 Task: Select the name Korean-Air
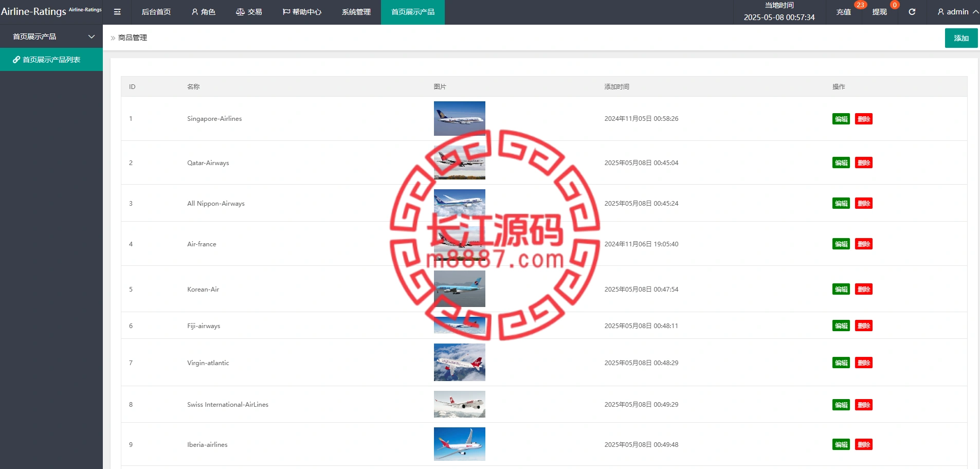pyautogui.click(x=203, y=289)
